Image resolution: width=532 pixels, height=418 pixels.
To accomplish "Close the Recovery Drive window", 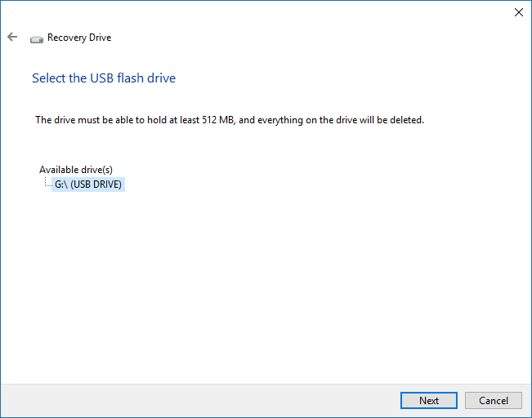I will tap(517, 12).
